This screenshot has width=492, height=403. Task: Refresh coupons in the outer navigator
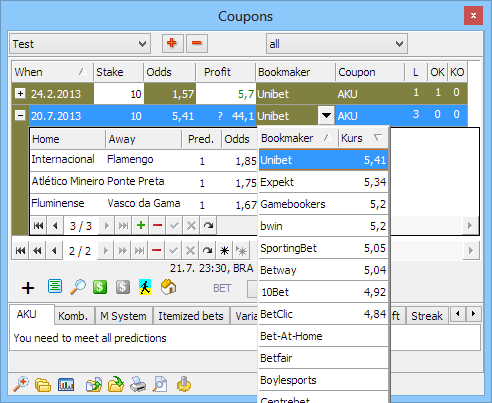pos(207,251)
